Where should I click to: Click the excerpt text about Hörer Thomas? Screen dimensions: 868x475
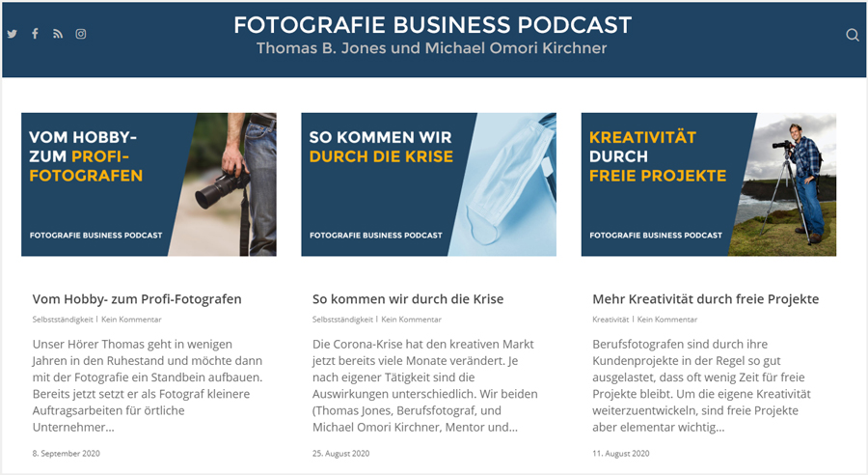tap(148, 386)
